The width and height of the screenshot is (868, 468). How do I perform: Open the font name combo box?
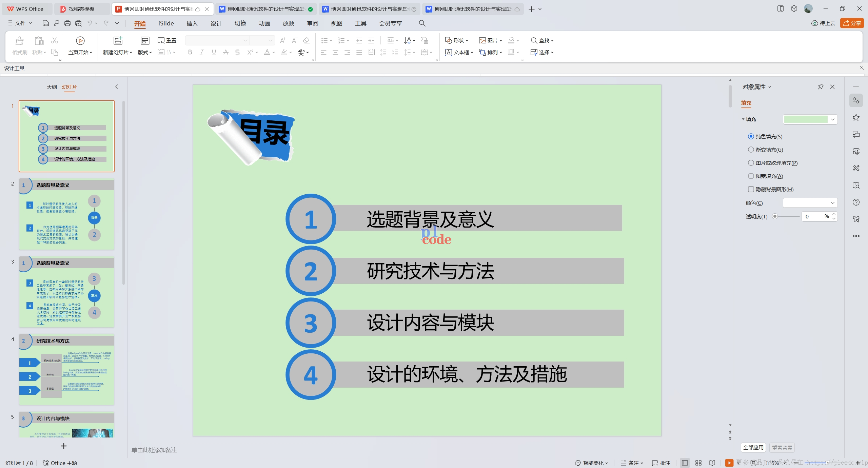coord(217,40)
